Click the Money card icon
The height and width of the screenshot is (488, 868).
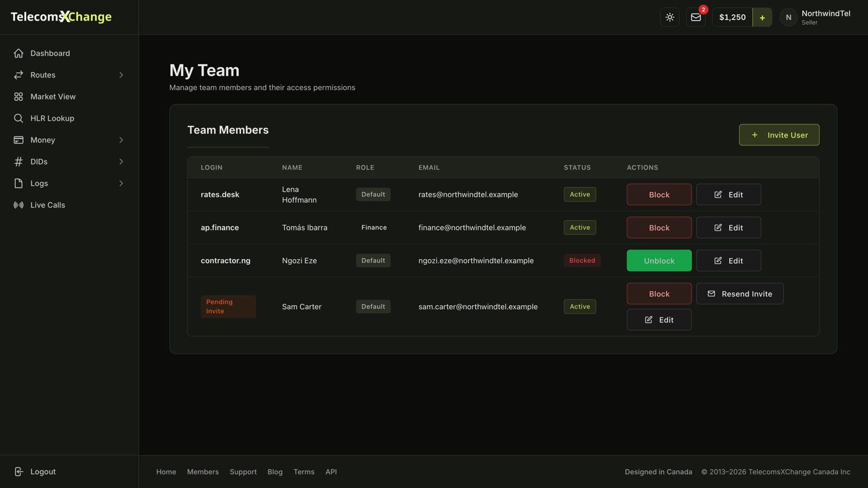coord(18,140)
